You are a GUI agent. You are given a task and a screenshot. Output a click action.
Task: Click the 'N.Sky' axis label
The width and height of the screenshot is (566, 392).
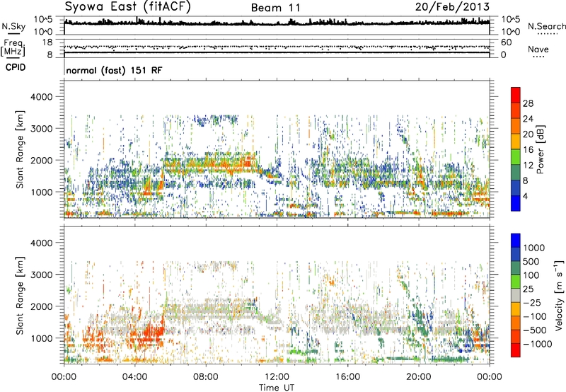point(13,26)
